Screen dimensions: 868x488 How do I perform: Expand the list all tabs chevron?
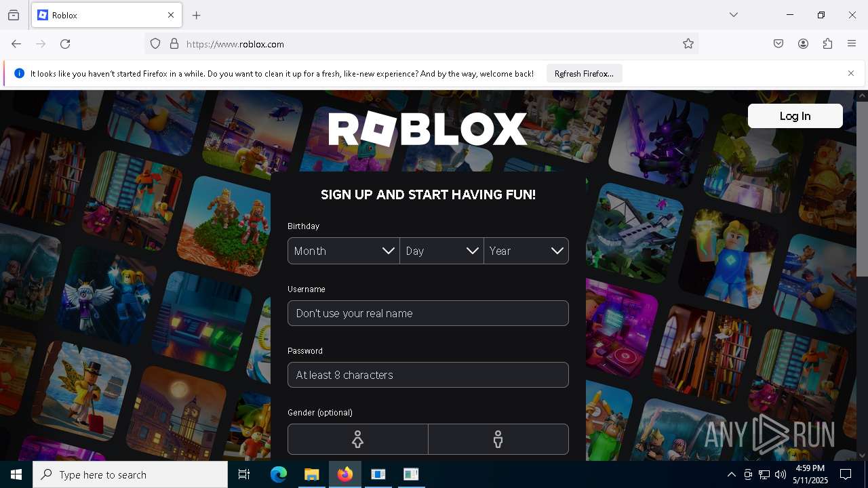click(x=734, y=15)
